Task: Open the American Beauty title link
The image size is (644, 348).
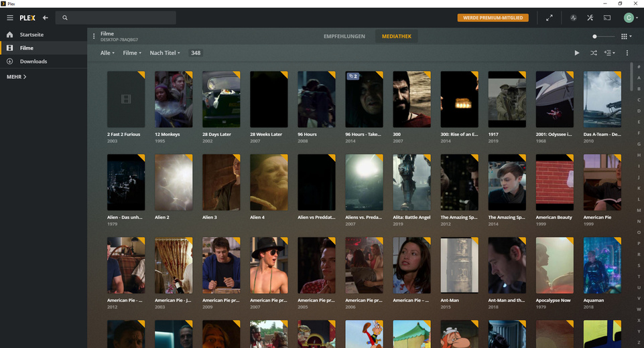Action: [554, 217]
